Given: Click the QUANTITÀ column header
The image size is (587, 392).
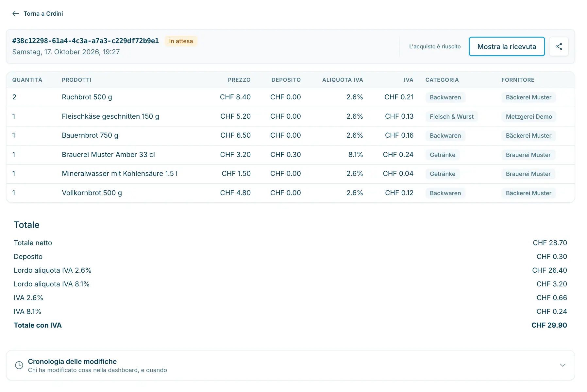Looking at the screenshot, I should (x=27, y=80).
